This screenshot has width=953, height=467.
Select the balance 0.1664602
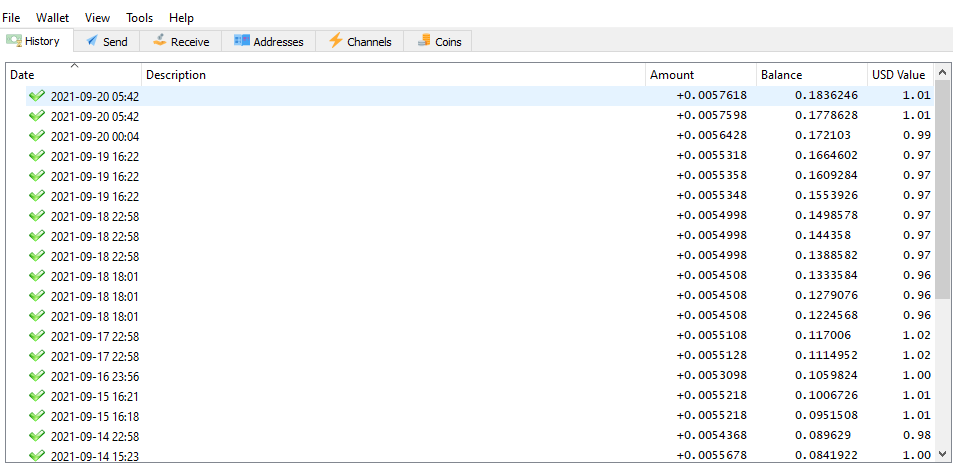(827, 156)
